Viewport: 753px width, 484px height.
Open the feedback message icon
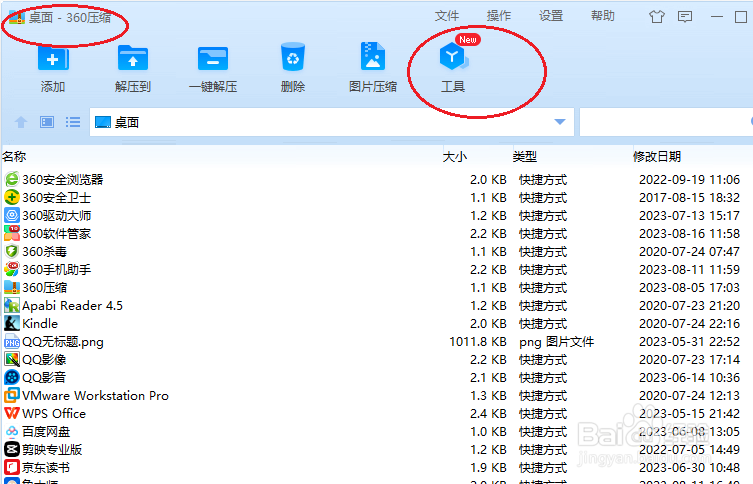coord(685,17)
